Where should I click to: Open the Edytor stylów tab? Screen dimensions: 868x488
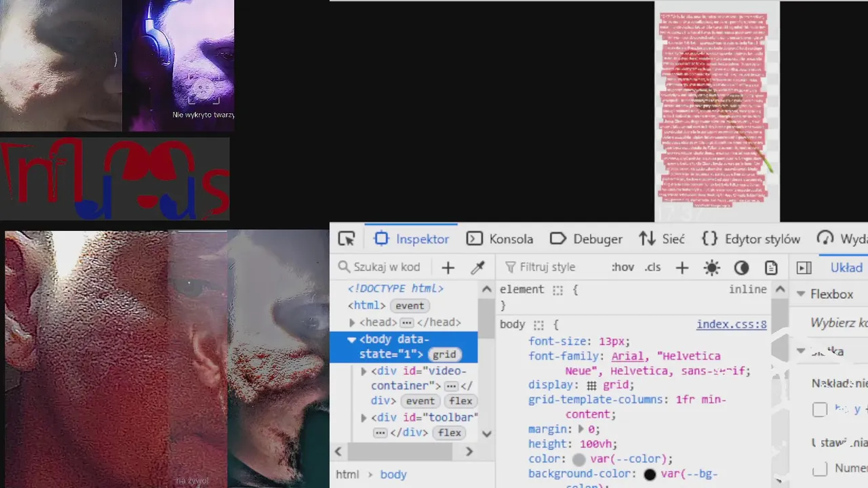coord(751,239)
